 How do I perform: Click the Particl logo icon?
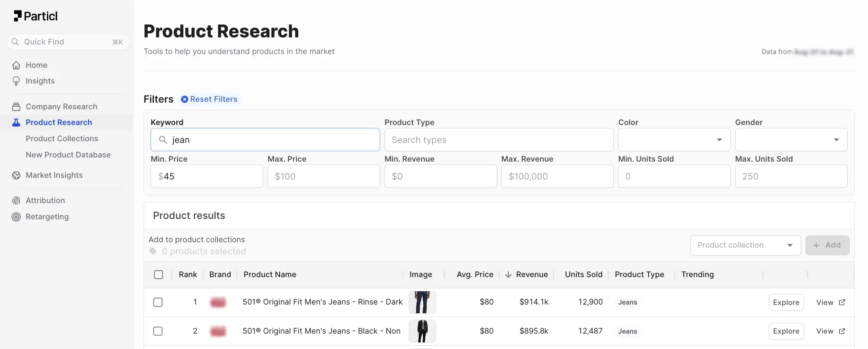17,16
